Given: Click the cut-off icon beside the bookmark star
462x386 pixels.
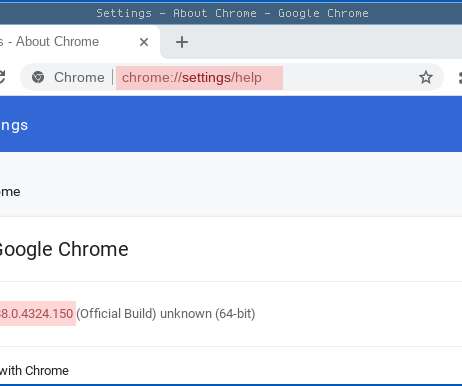Looking at the screenshot, I should tap(460, 78).
